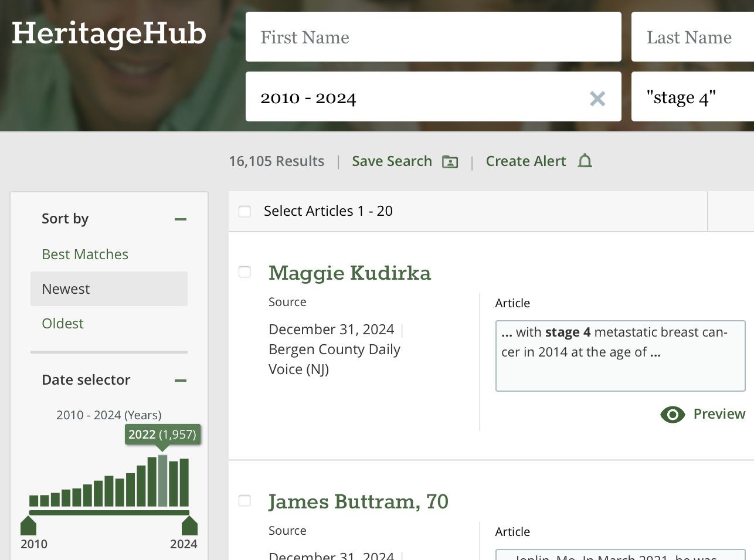Select the 2024 bar in the histogram
The image size is (754, 560).
pyautogui.click(x=184, y=483)
